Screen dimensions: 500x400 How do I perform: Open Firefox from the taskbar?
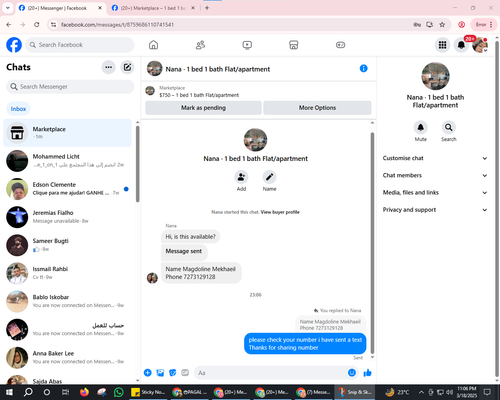[x=84, y=392]
